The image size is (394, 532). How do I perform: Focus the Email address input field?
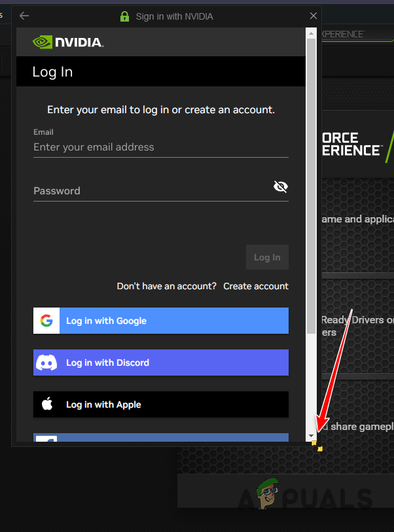(x=161, y=147)
